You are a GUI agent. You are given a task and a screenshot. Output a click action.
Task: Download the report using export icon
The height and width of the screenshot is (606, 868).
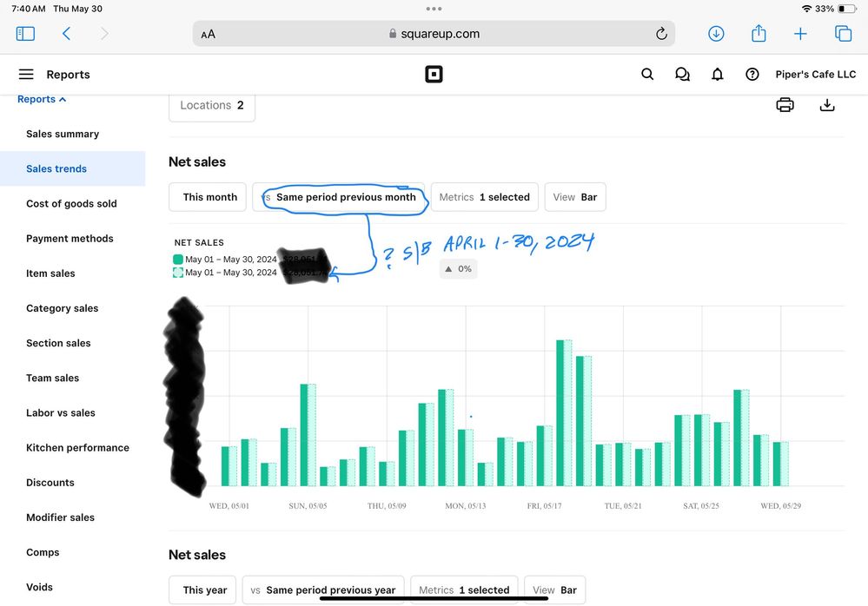coord(827,105)
